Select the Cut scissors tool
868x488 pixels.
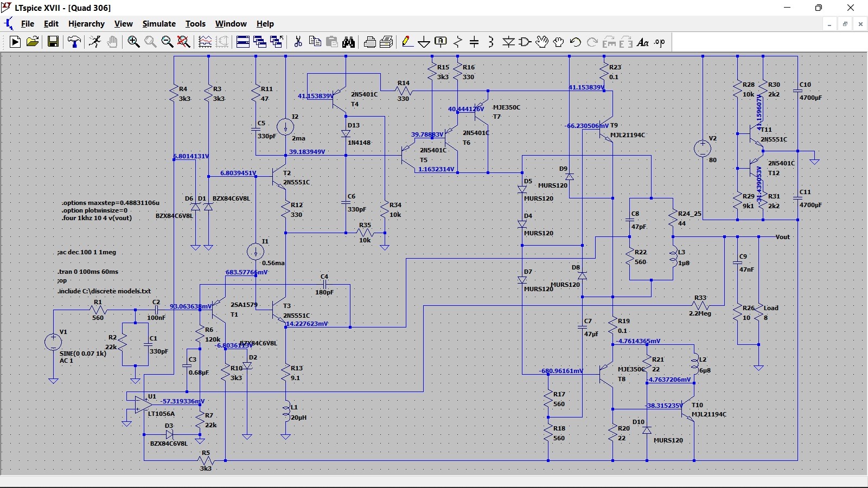pos(298,42)
